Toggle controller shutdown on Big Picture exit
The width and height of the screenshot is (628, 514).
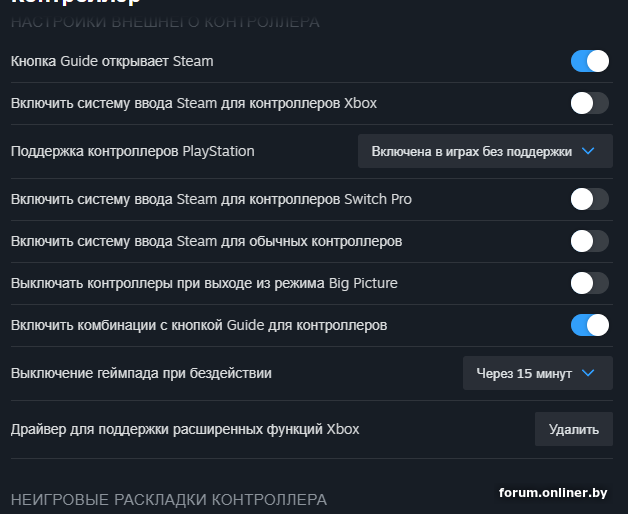click(589, 283)
